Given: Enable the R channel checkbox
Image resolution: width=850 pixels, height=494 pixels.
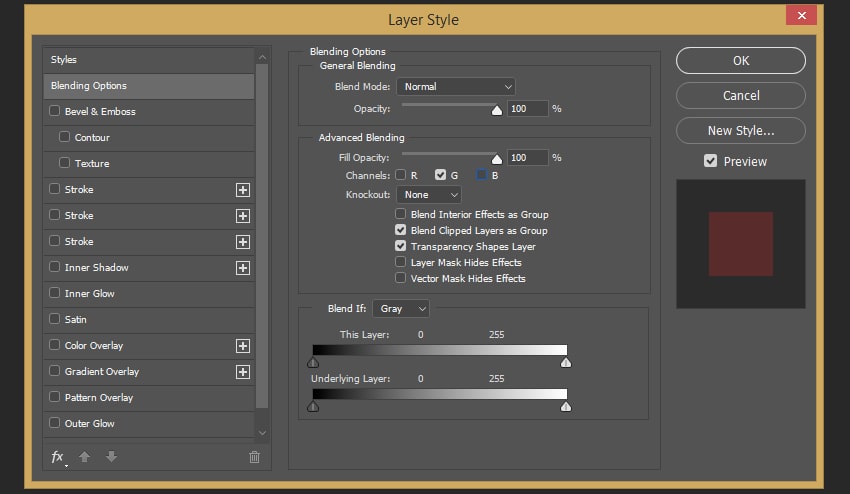Looking at the screenshot, I should 401,175.
